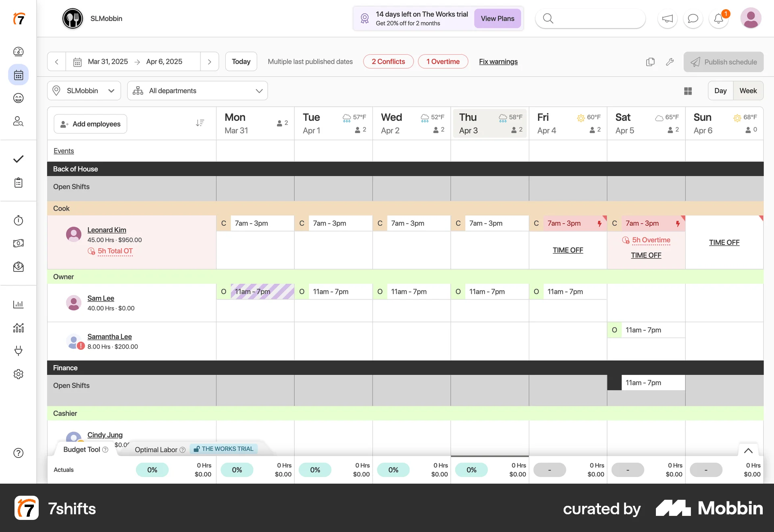
Task: Click the plug integrations icon in sidebar
Action: click(18, 351)
